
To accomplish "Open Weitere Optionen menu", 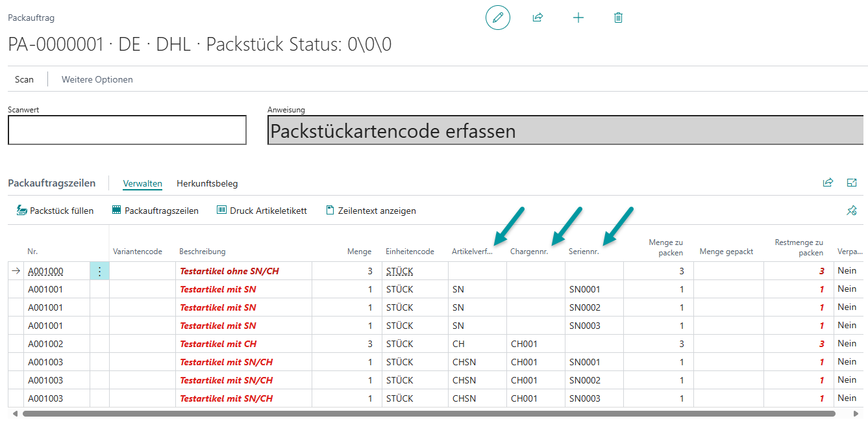I will [x=97, y=79].
